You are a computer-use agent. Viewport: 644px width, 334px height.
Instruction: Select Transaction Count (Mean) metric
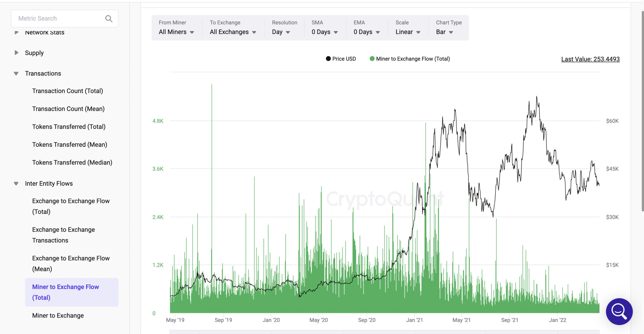68,109
